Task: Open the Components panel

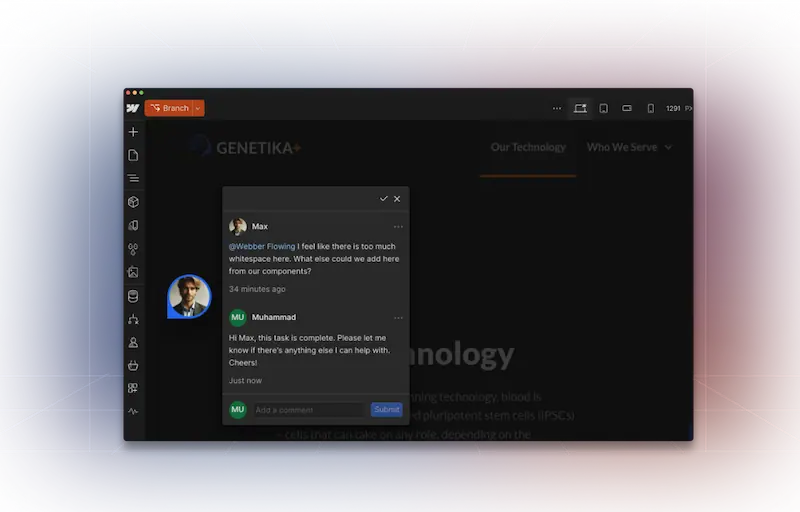Action: coord(133,202)
